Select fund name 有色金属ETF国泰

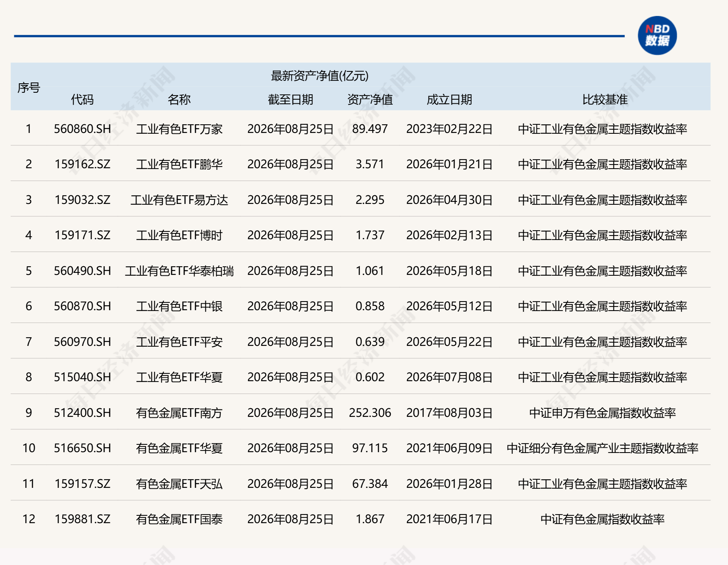tap(179, 519)
